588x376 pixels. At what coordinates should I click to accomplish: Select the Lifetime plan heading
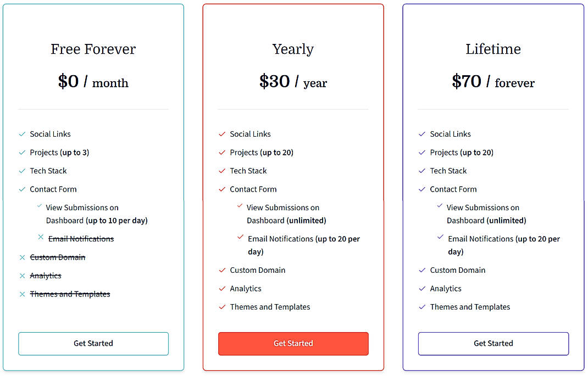click(493, 49)
